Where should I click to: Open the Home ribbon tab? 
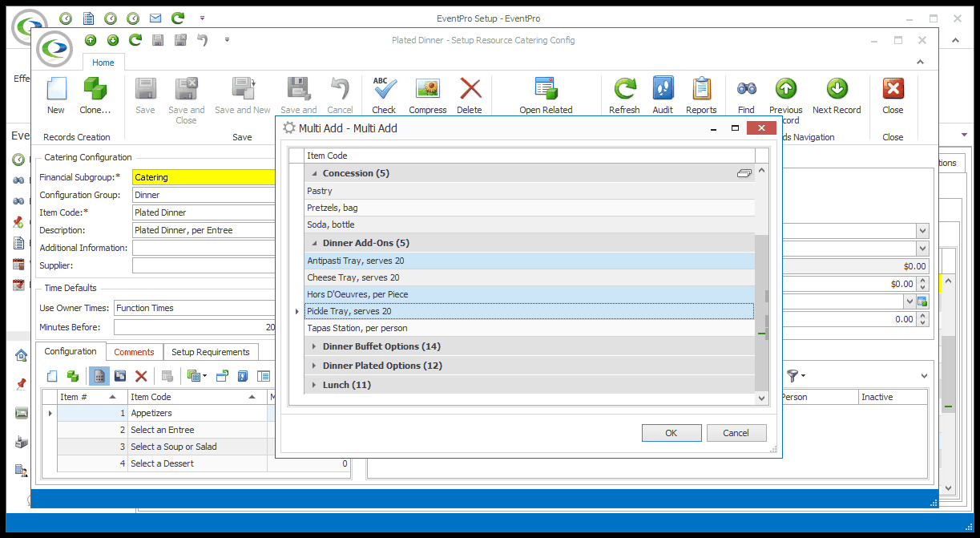(x=103, y=63)
